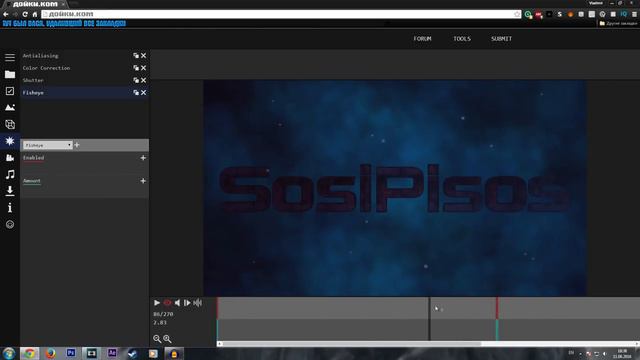Open Windows Start menu
Image resolution: width=640 pixels, height=360 pixels.
point(9,353)
